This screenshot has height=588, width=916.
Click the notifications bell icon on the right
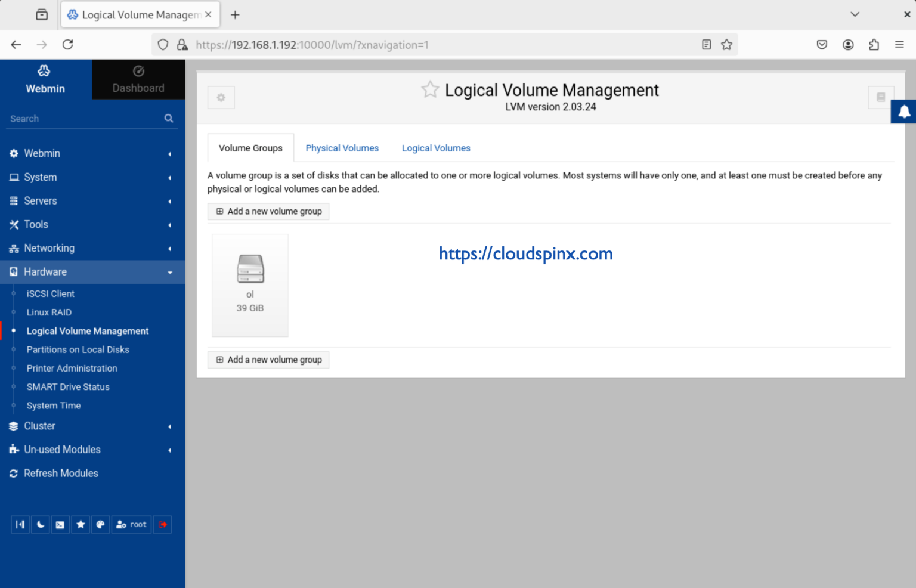(903, 111)
